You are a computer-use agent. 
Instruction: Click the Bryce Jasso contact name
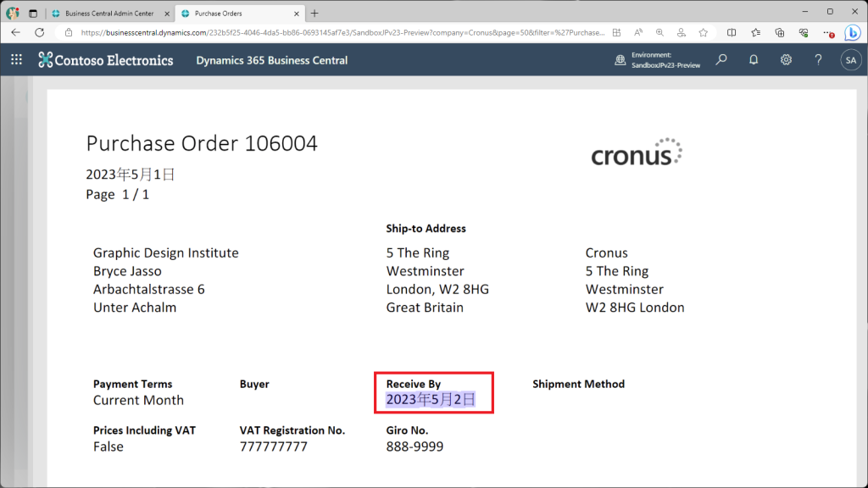pyautogui.click(x=127, y=271)
